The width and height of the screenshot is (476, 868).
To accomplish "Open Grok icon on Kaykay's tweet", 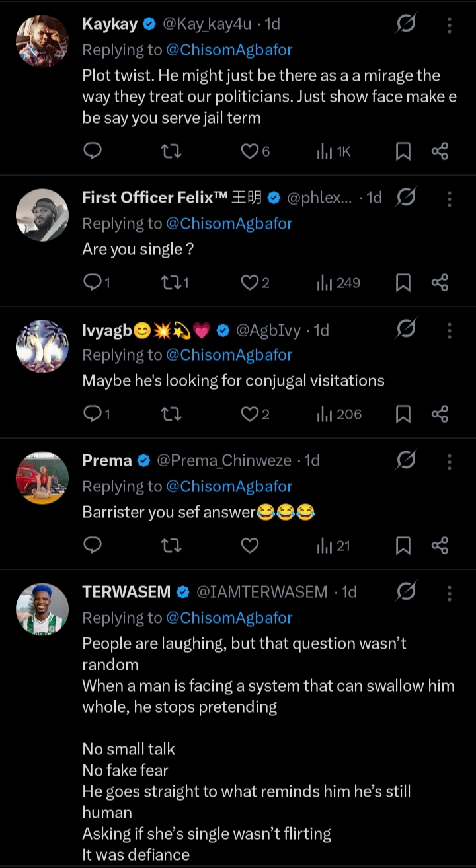I will tap(405, 24).
